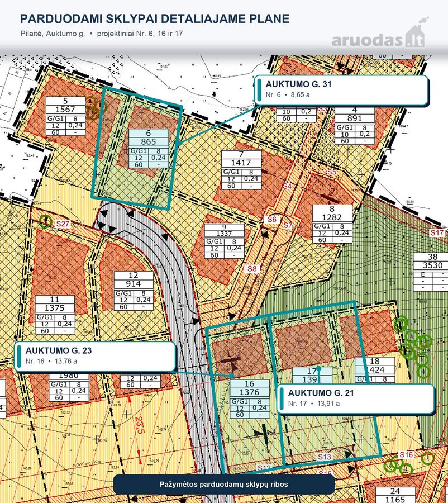Select the plot 8 table showing 1282
This screenshot has height=503, width=448.
tap(332, 224)
